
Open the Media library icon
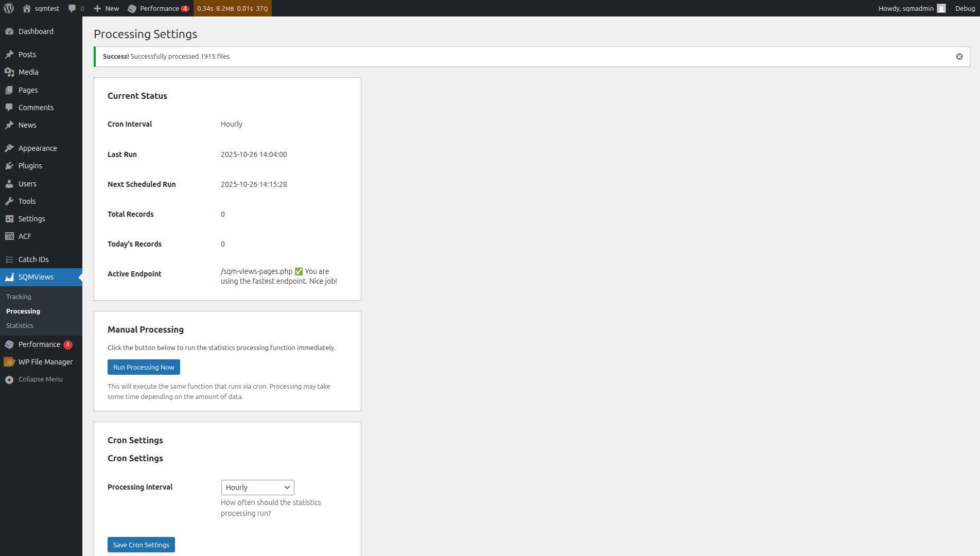click(x=10, y=72)
